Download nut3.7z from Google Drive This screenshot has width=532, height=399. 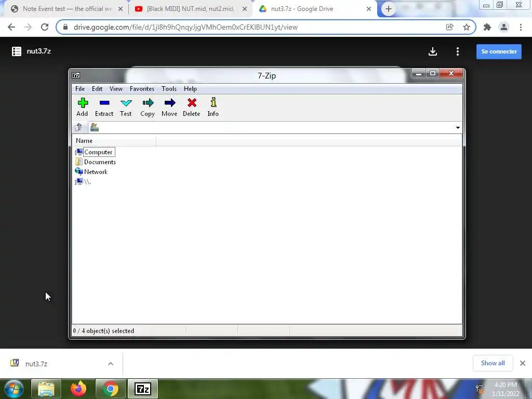click(x=433, y=51)
